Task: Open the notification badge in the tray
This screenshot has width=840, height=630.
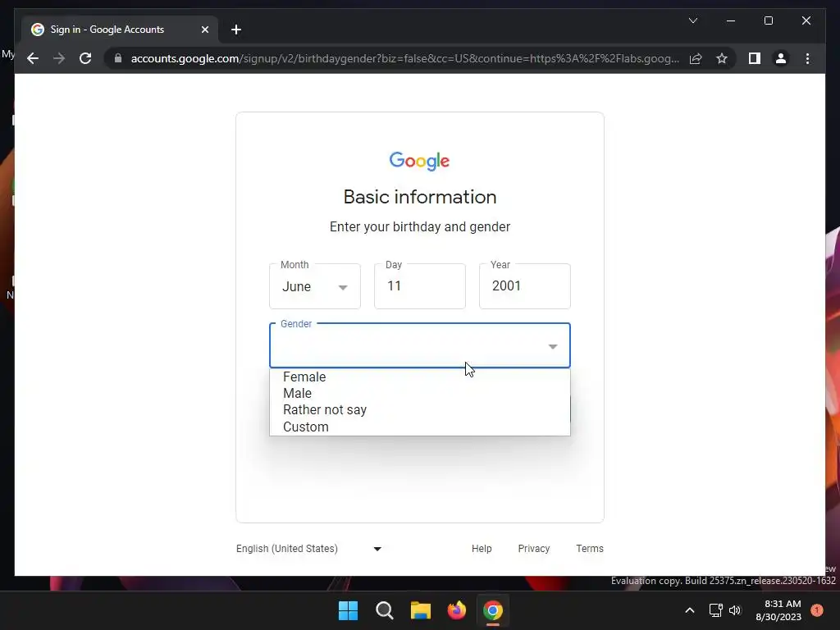Action: [x=817, y=610]
